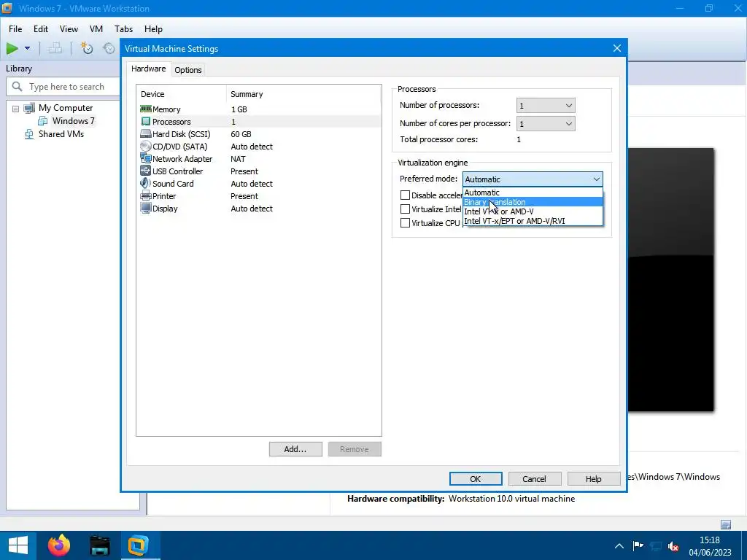
Task: Select the '1 GB' memory summary
Action: (239, 109)
